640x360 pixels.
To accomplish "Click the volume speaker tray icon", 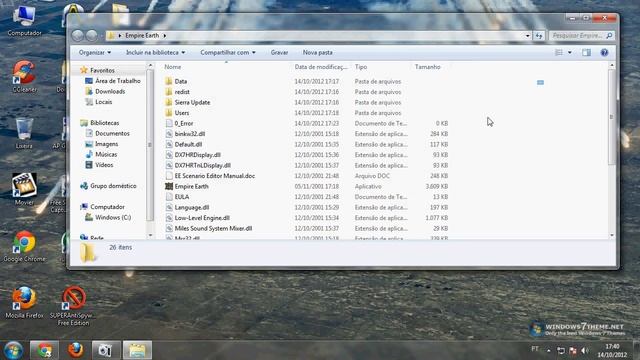I will click(x=585, y=350).
